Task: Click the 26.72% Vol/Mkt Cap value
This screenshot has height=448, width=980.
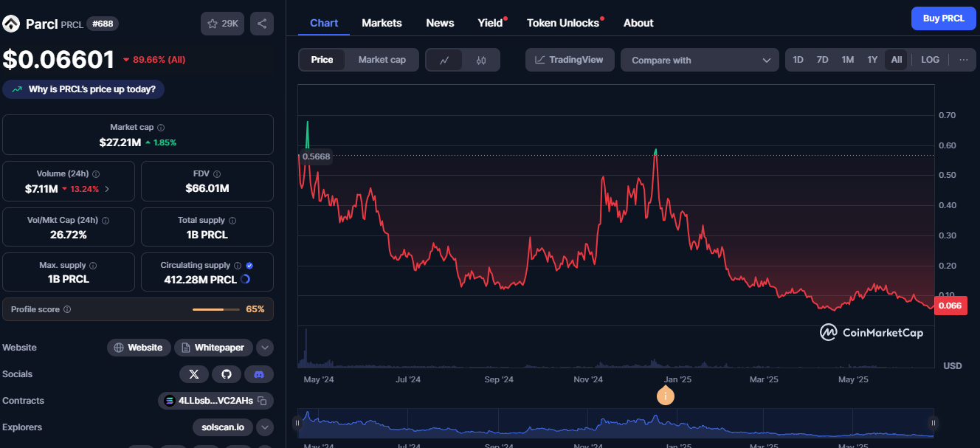Action: click(x=68, y=235)
